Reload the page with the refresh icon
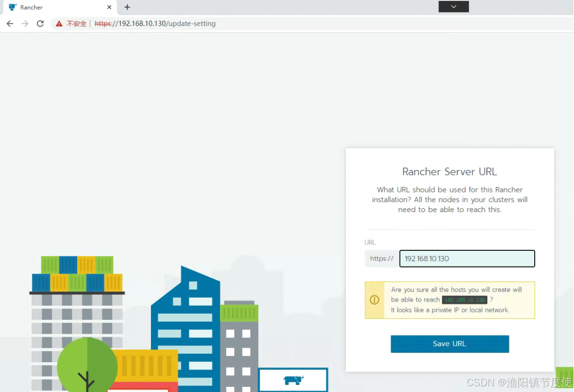574x392 pixels. coord(40,23)
